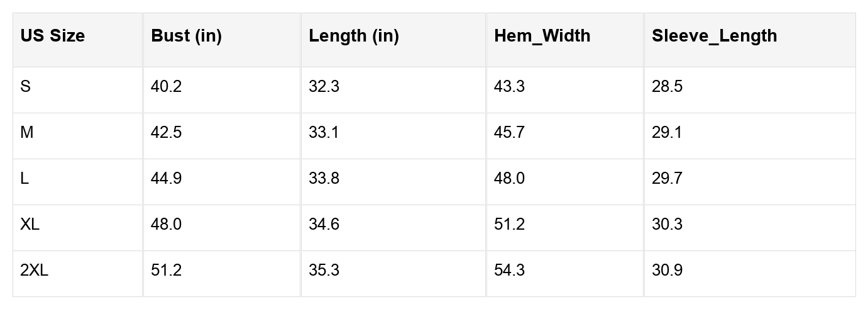Click hem width value 54.3
Image resolution: width=868 pixels, height=309 pixels.
click(509, 271)
